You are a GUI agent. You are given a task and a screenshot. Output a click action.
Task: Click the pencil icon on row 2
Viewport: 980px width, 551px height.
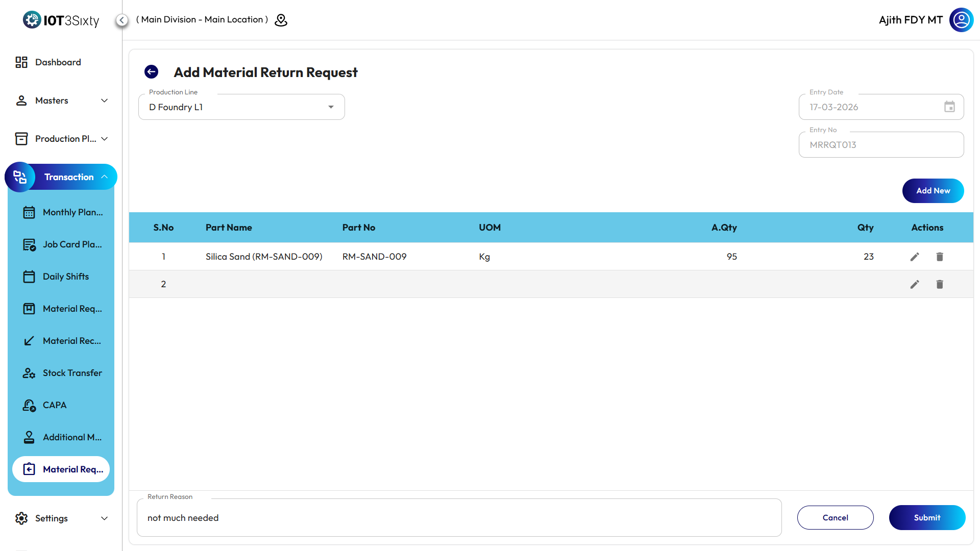[x=914, y=284]
